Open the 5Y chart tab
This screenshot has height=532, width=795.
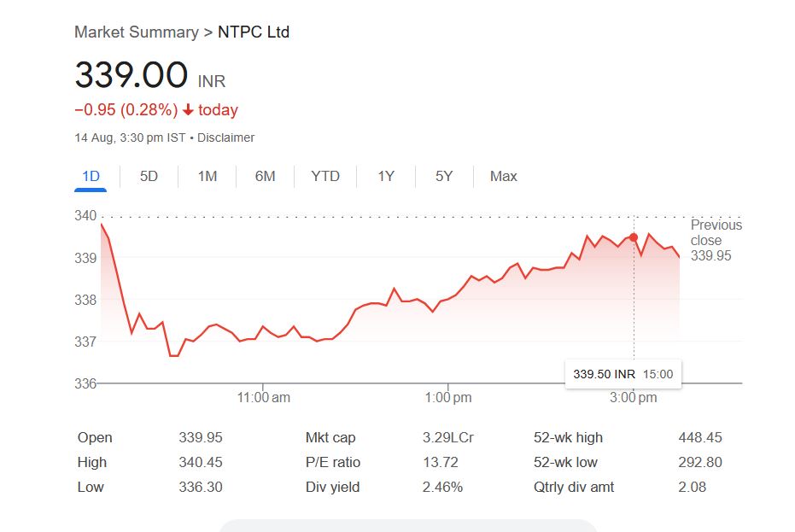(444, 177)
